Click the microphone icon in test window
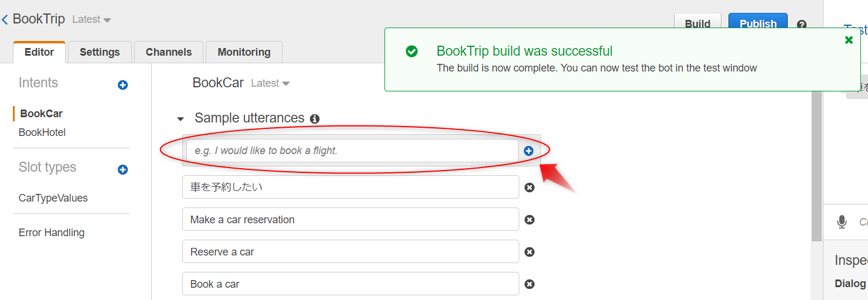Screen dimensions: 868x300 (842, 222)
